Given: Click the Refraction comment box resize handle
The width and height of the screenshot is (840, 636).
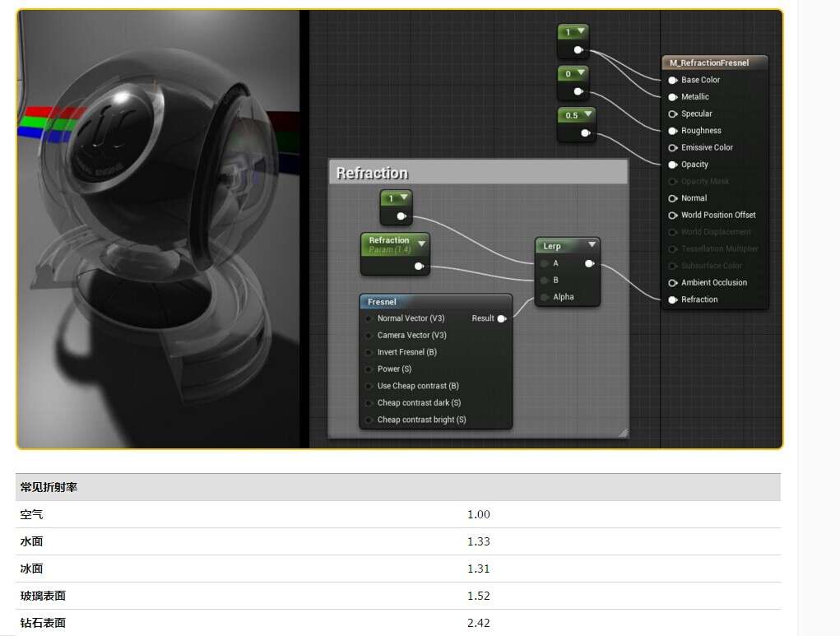Looking at the screenshot, I should pos(623,432).
